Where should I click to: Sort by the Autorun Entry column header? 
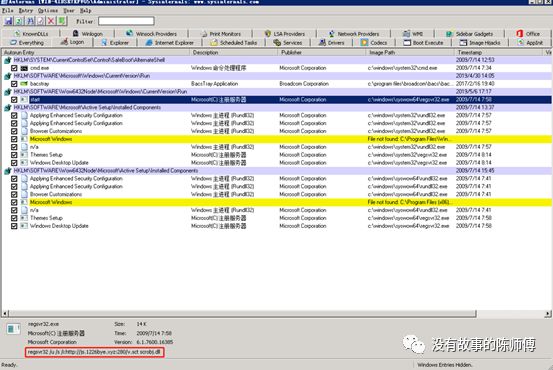coord(96,53)
